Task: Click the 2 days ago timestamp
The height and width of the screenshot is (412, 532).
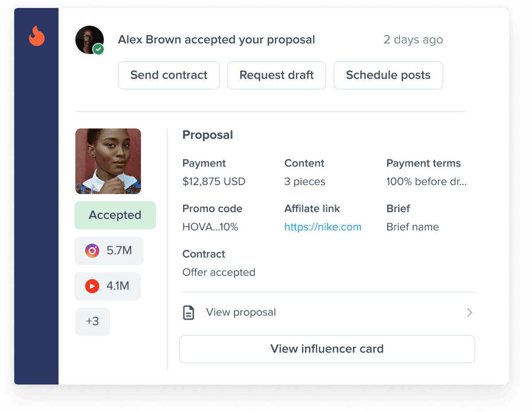Action: tap(413, 39)
